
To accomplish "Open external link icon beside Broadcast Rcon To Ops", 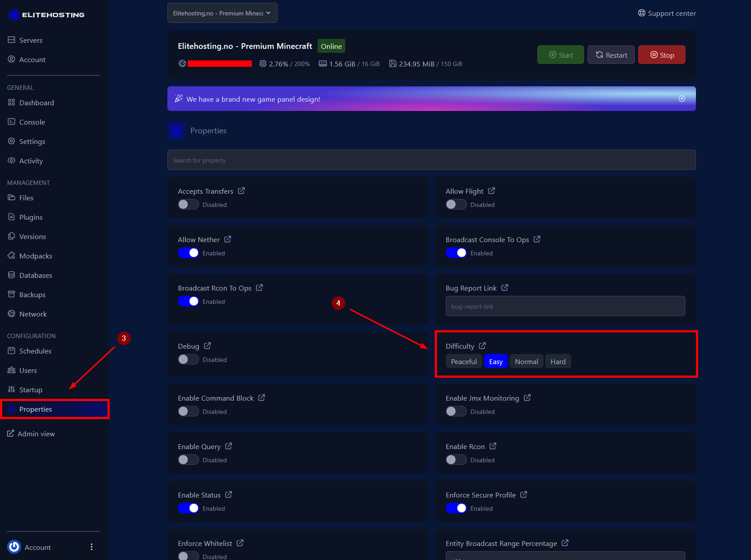I will [x=259, y=287].
